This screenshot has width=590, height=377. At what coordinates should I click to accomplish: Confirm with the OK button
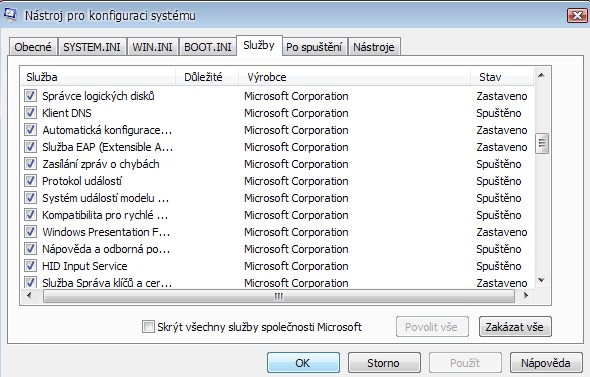tap(303, 363)
